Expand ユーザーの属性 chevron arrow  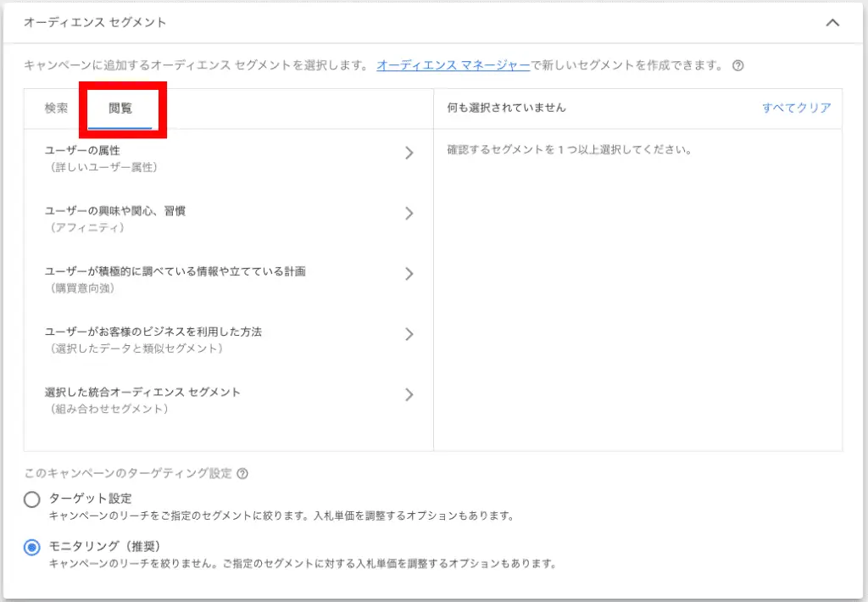(x=409, y=153)
